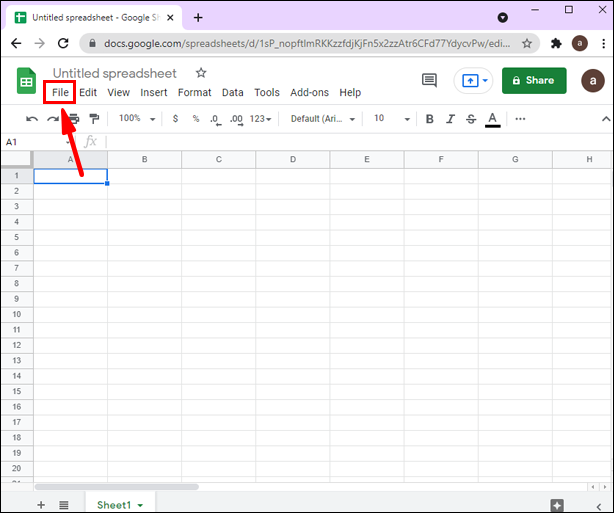
Task: Add a new sheet with plus
Action: 41,505
